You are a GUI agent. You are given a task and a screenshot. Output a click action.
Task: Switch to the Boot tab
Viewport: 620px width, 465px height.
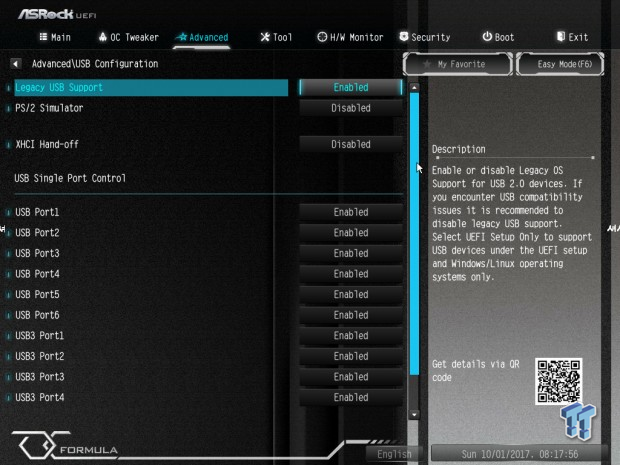[x=498, y=37]
